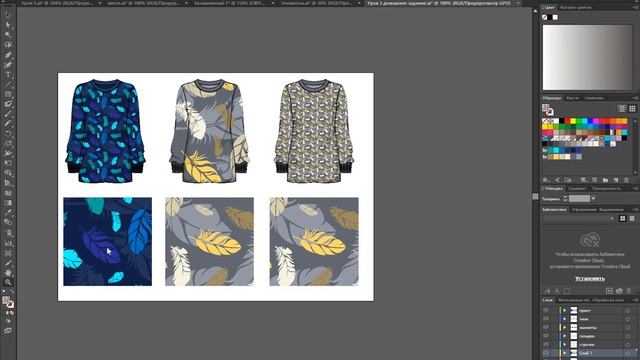Open the Swatches panel flyout menu
The image size is (640, 360).
[635, 98]
